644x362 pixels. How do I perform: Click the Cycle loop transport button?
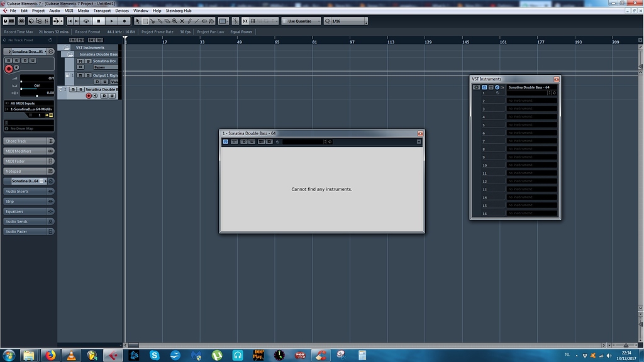pos(86,21)
